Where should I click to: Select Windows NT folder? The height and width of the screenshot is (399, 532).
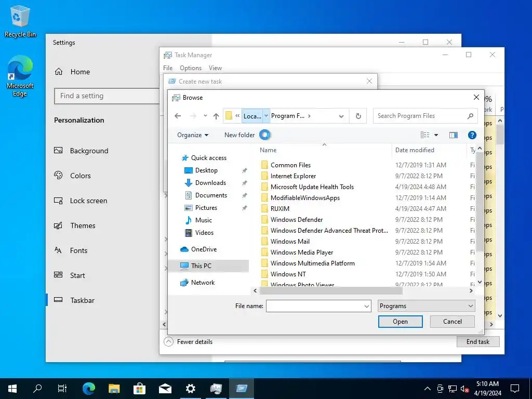click(288, 274)
